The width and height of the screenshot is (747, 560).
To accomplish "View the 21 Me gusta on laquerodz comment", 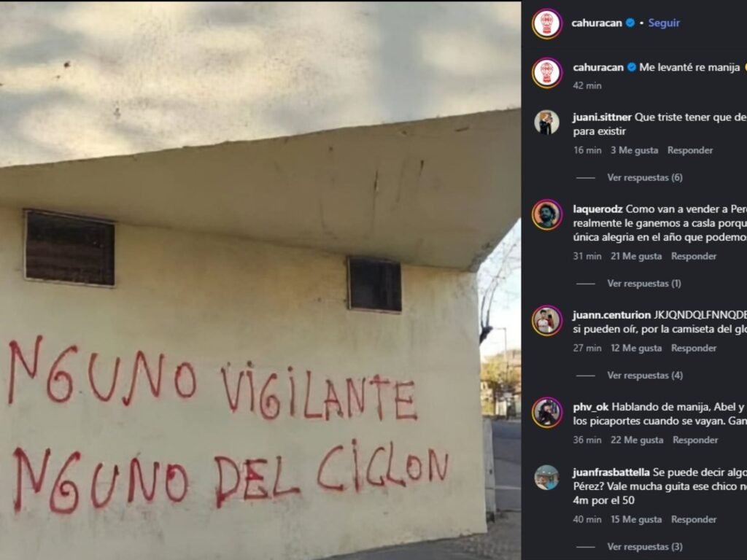I will tap(636, 256).
